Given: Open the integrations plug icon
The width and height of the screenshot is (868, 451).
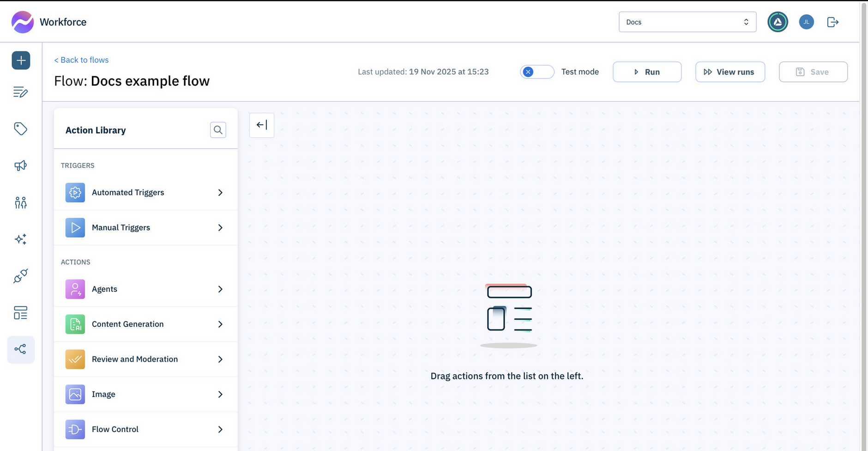Looking at the screenshot, I should [21, 276].
